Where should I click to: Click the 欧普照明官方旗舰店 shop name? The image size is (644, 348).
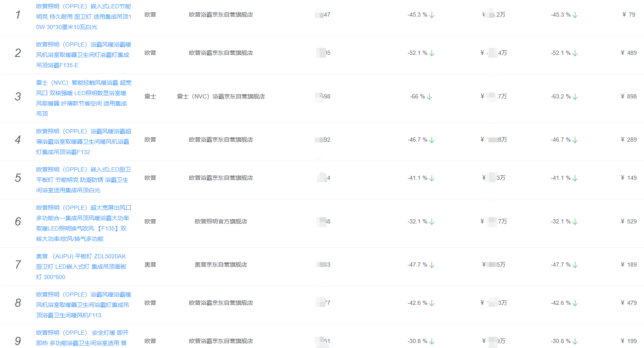click(x=220, y=221)
